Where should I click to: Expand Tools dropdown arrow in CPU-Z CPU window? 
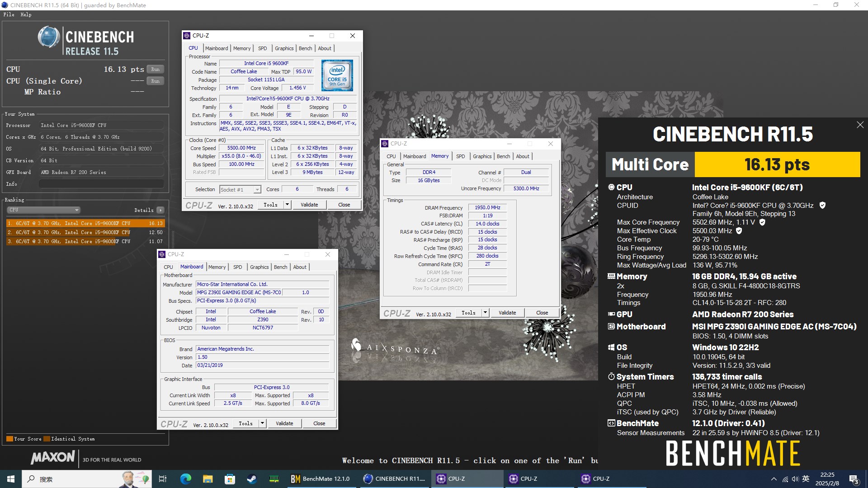tap(287, 205)
